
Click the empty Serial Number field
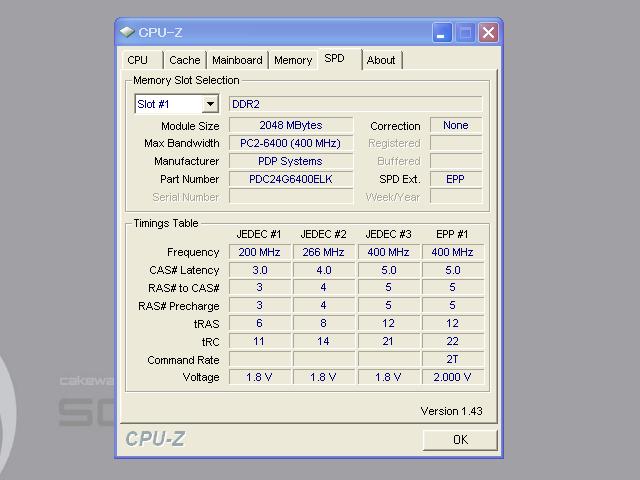291,196
